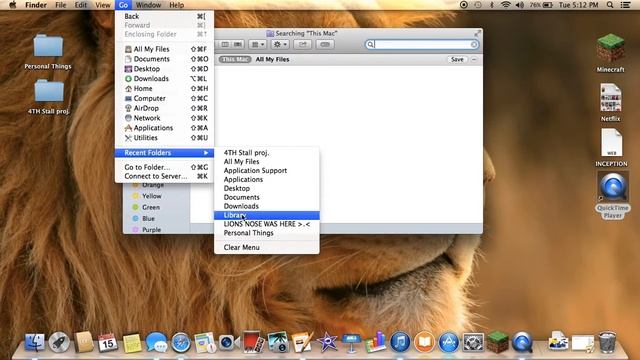Select Orange tag in Finder sidebar
This screenshot has height=360, width=640.
[x=152, y=185]
